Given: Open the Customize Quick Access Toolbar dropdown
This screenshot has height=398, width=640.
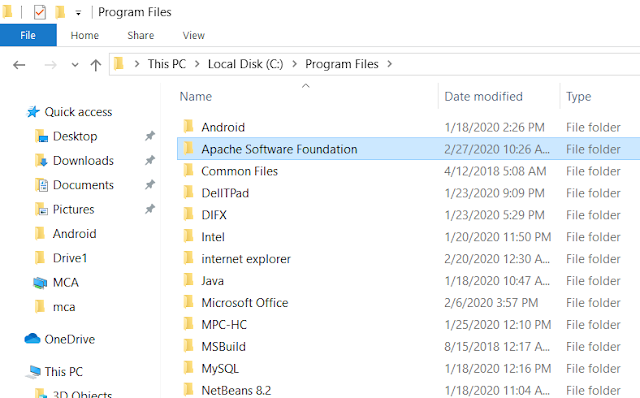Looking at the screenshot, I should [x=78, y=13].
